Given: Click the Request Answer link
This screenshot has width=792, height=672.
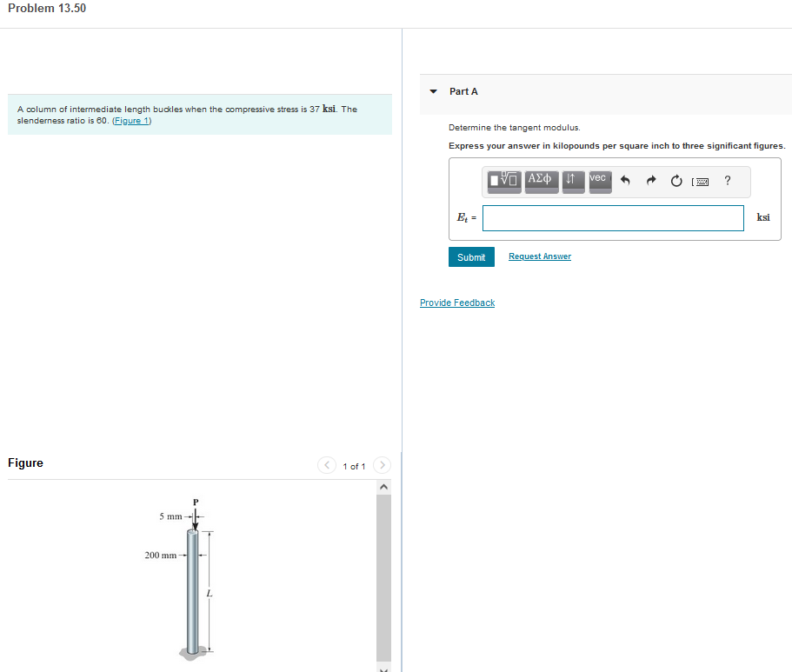Looking at the screenshot, I should click(539, 256).
